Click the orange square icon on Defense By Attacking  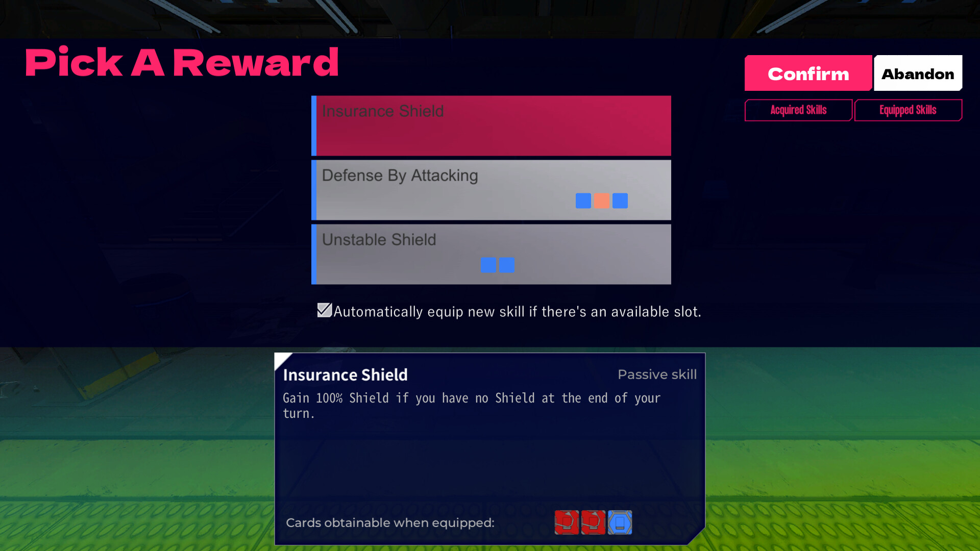(601, 201)
